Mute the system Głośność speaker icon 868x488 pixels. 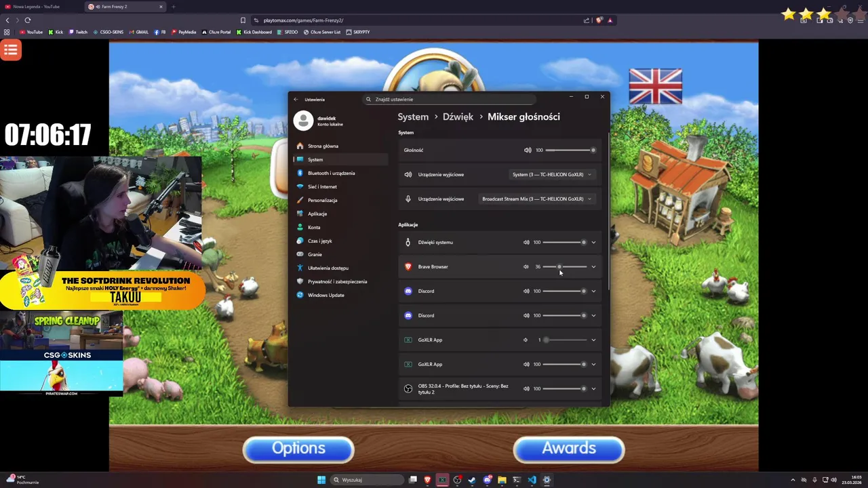(528, 150)
